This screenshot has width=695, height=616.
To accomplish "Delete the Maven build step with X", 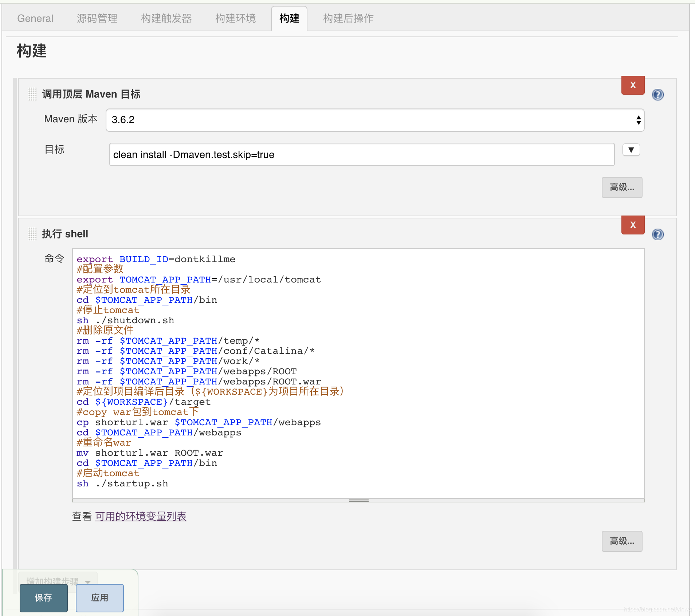I will (633, 85).
